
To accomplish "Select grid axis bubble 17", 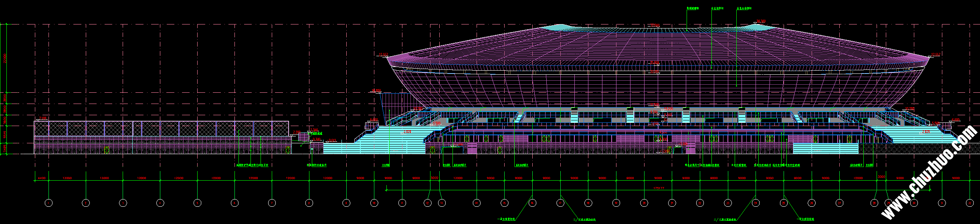I will coord(560,203).
